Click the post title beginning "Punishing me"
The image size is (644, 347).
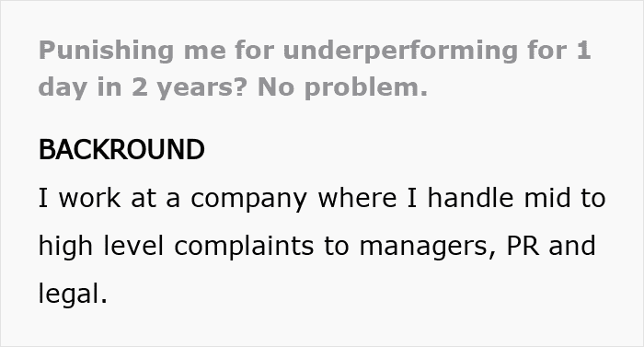click(315, 69)
